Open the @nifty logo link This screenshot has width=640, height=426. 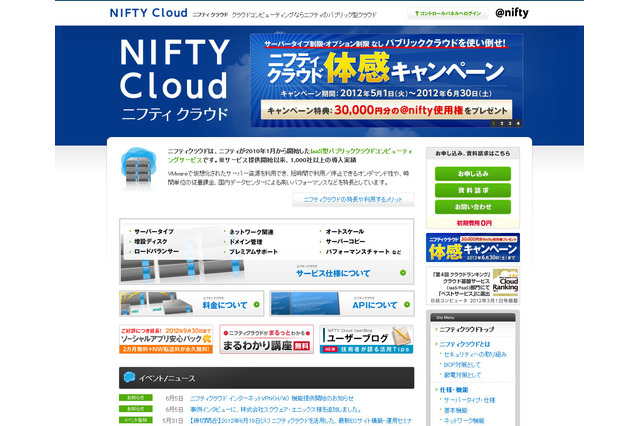pyautogui.click(x=512, y=13)
